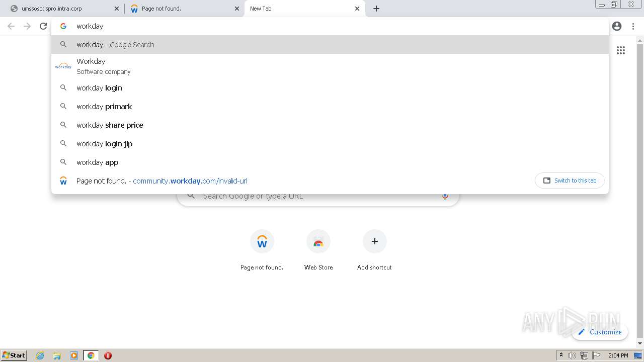
Task: Click the Google icon in the address bar
Action: [63, 26]
